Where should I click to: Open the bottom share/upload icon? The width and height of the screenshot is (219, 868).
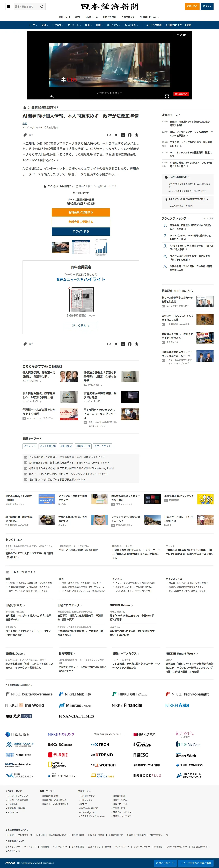pyautogui.click(x=136, y=344)
